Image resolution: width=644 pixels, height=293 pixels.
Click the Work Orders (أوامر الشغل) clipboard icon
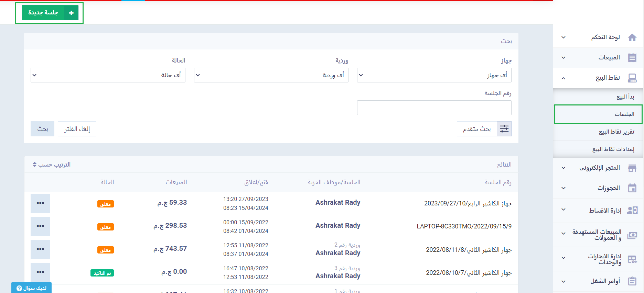(632, 281)
